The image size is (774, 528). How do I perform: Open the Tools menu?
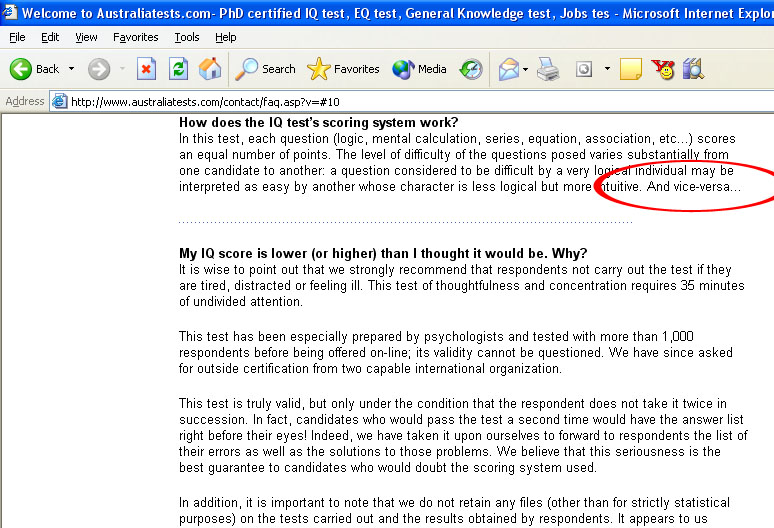187,38
